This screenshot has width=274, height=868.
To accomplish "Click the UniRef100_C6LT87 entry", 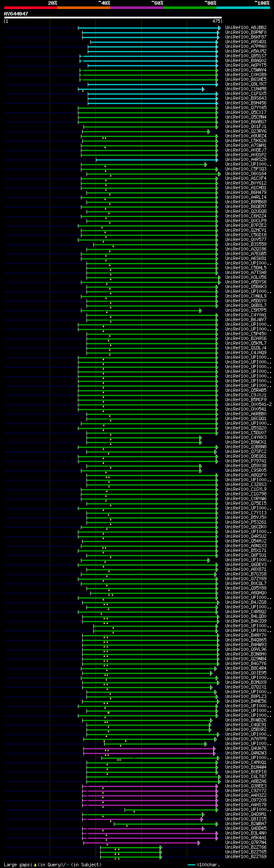I will (246, 776).
